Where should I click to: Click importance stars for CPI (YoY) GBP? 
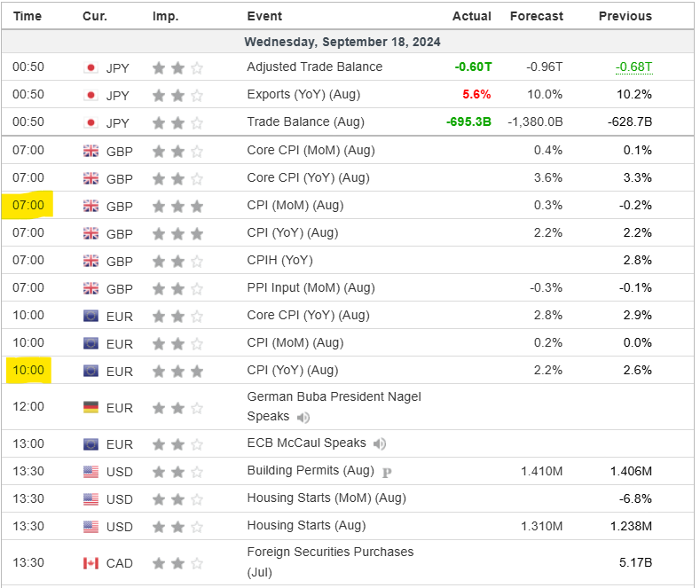pos(177,233)
